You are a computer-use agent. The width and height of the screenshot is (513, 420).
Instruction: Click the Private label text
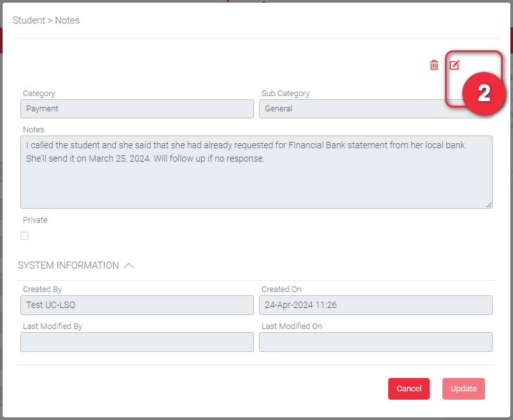[35, 220]
